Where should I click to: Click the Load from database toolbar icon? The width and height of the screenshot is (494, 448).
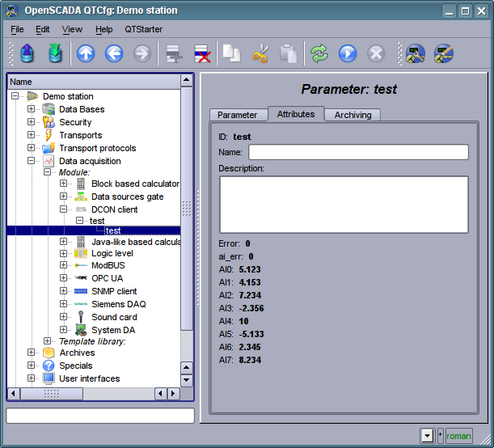28,54
